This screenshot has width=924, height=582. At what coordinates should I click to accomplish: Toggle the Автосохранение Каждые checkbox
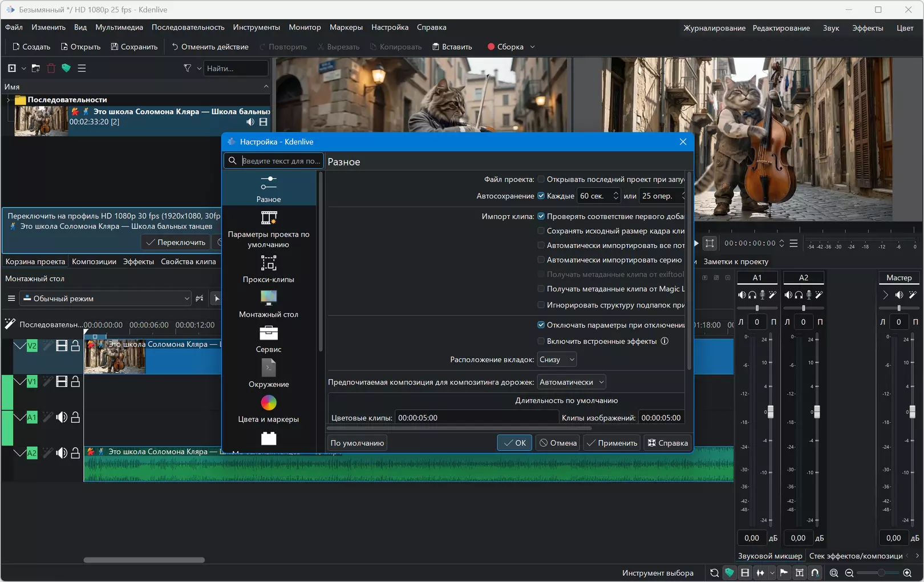[x=541, y=196]
